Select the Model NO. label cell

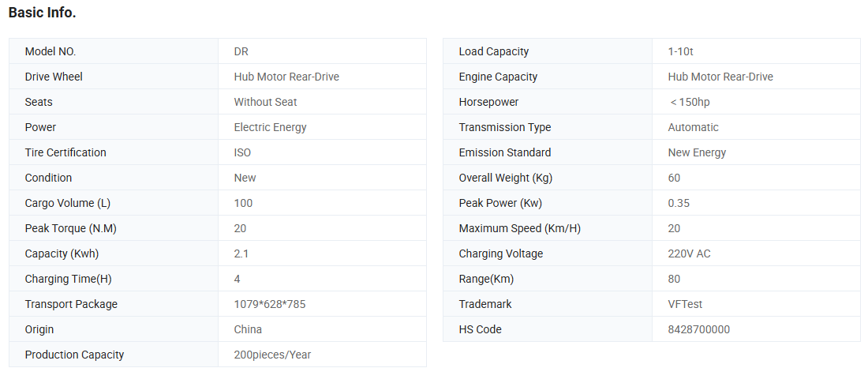[x=51, y=51]
